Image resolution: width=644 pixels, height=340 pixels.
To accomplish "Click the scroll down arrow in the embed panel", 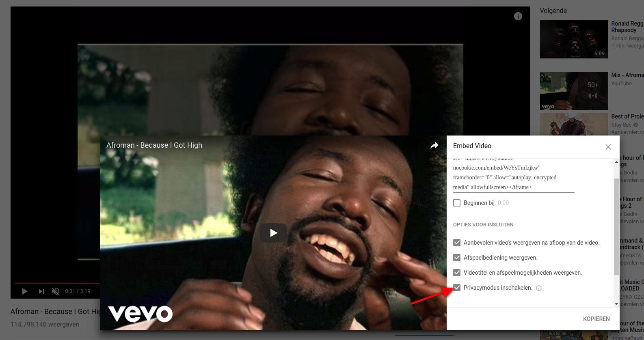I will tap(616, 304).
